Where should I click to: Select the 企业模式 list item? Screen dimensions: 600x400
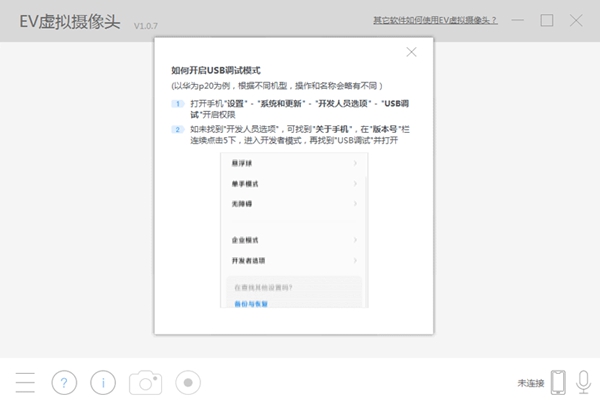pos(245,240)
